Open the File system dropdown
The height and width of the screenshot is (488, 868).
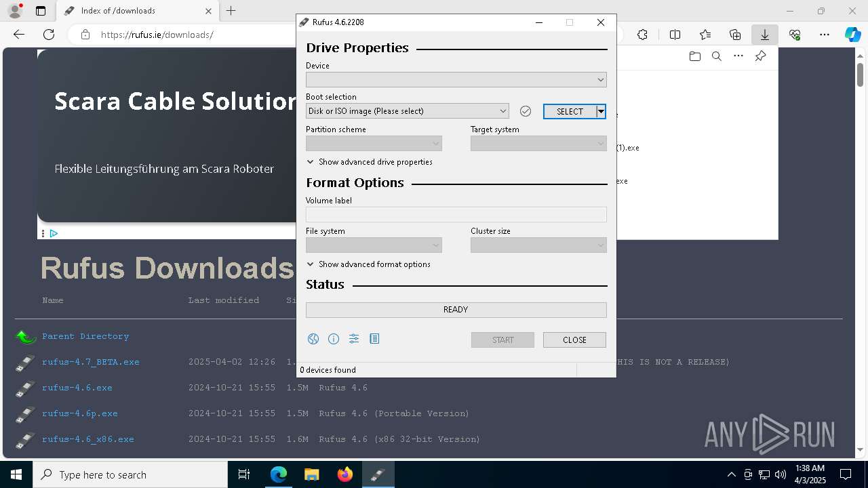pos(374,245)
